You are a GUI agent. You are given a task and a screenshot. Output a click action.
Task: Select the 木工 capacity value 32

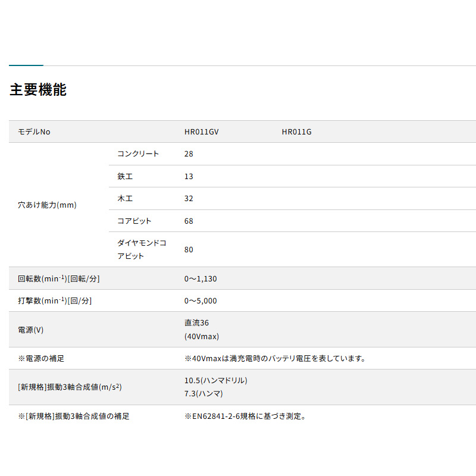tap(189, 199)
